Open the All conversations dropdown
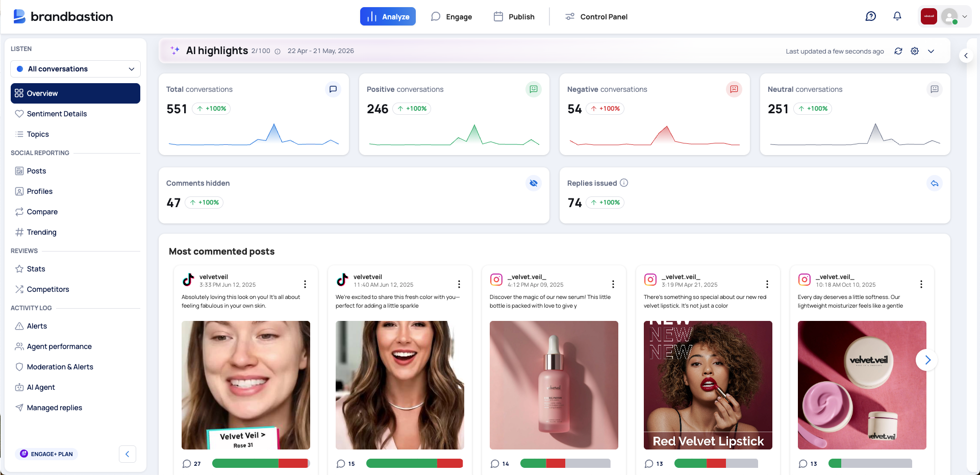980x475 pixels. pos(76,69)
